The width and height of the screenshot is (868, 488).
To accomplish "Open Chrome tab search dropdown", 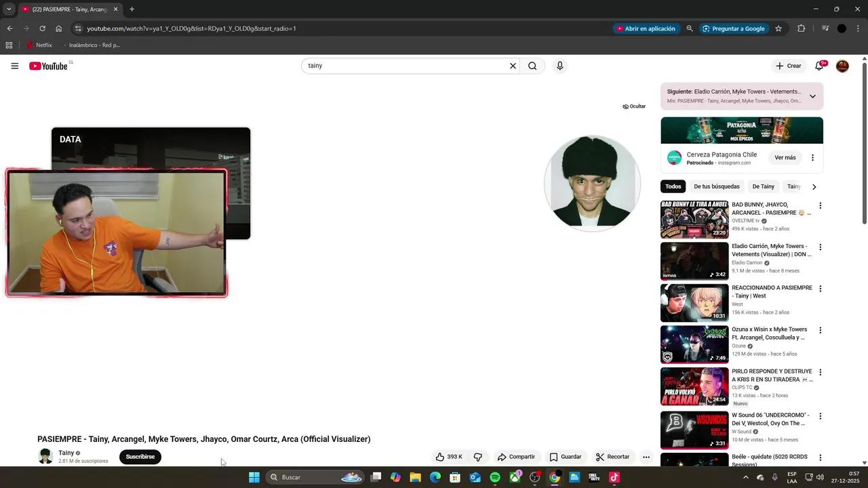I will (9, 9).
